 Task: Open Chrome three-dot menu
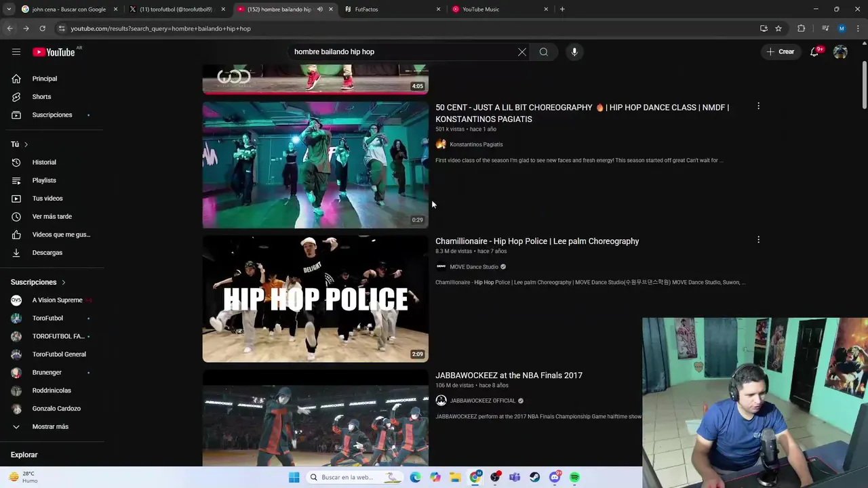click(859, 28)
